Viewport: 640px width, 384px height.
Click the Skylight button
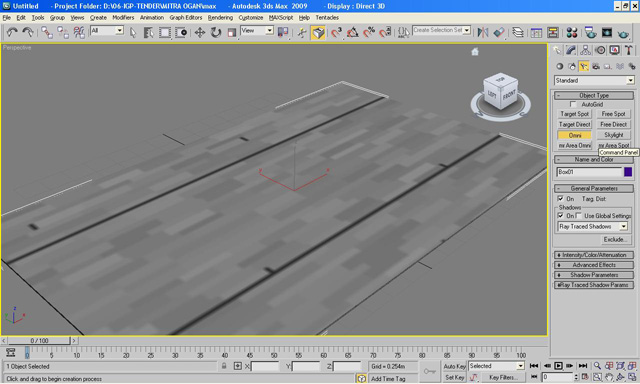pos(613,135)
